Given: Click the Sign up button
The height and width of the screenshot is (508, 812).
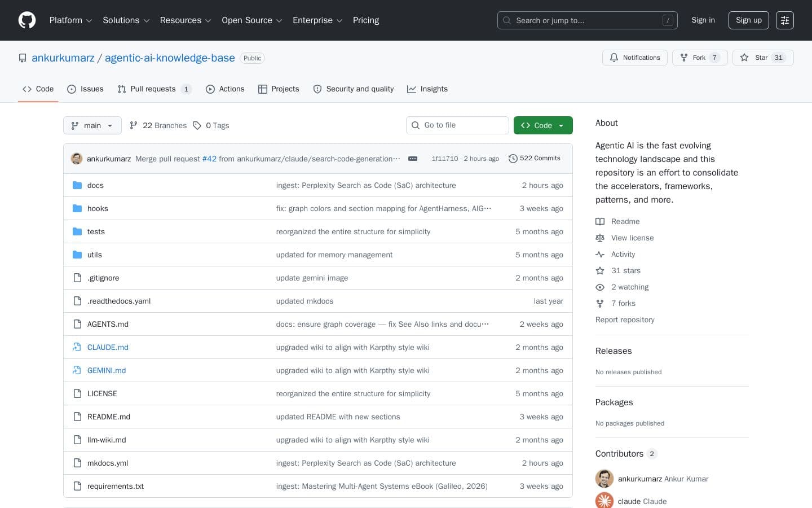Looking at the screenshot, I should 749,20.
